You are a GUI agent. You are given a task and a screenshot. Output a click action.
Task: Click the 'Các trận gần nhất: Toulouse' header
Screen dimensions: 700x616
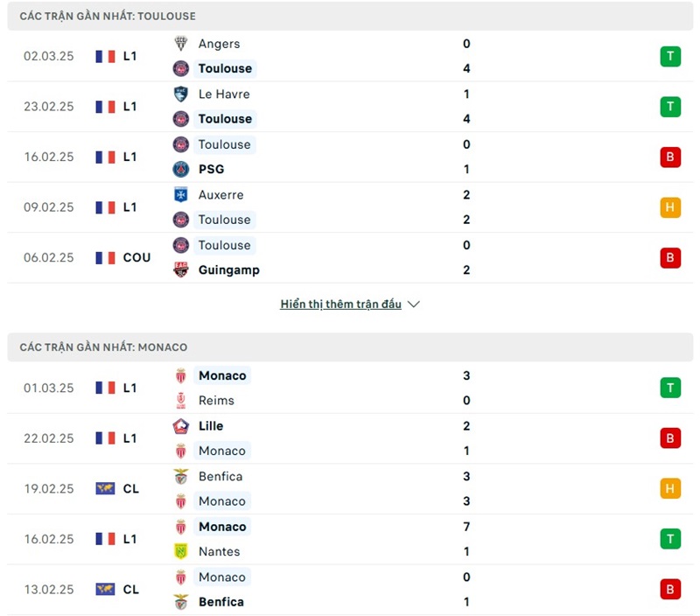pos(108,16)
